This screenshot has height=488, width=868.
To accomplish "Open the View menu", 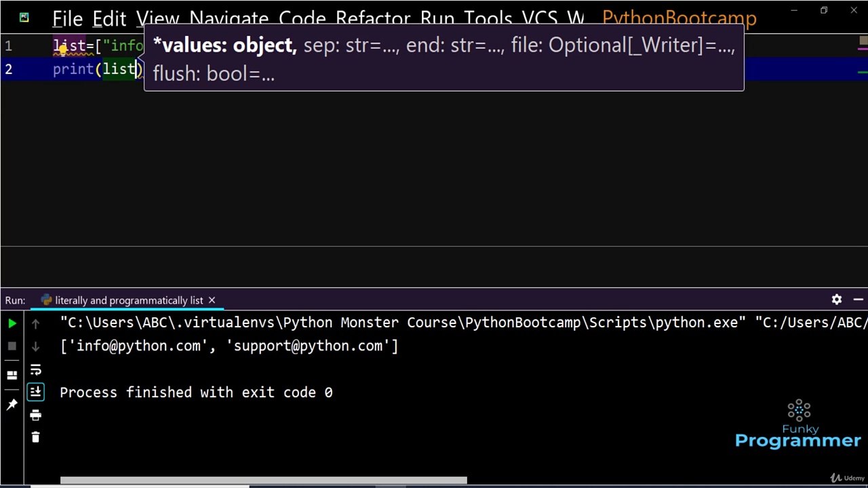I will coord(157,19).
